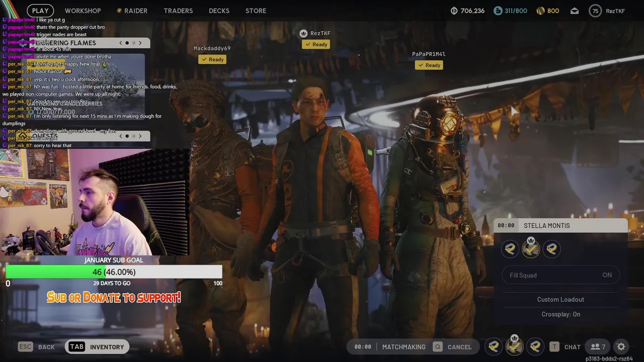
Task: Click RezTKF's Ready status badge
Action: (316, 44)
